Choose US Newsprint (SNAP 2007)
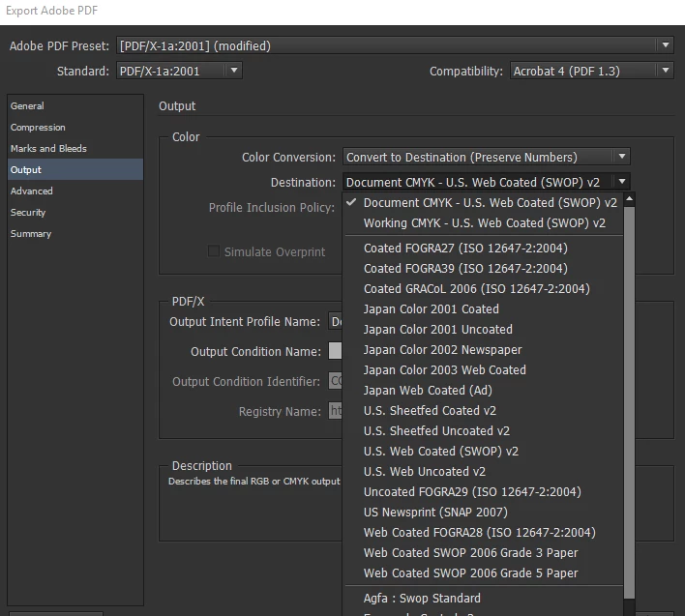685x616 pixels. 484,513
